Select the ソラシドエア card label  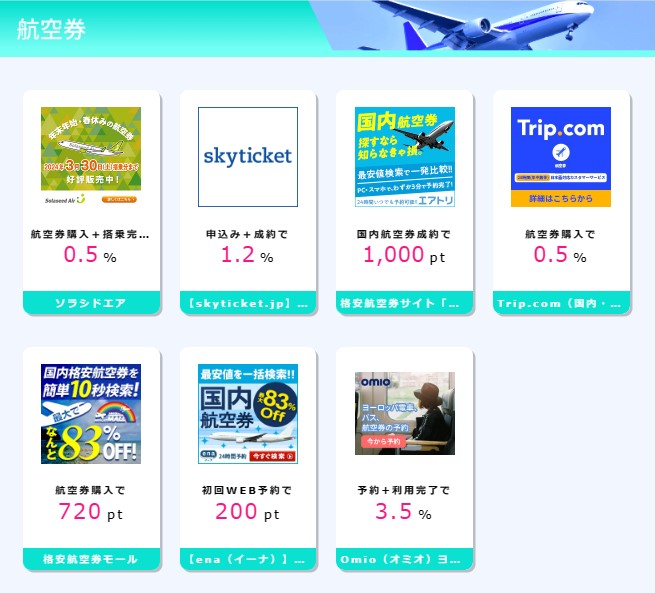pos(91,303)
